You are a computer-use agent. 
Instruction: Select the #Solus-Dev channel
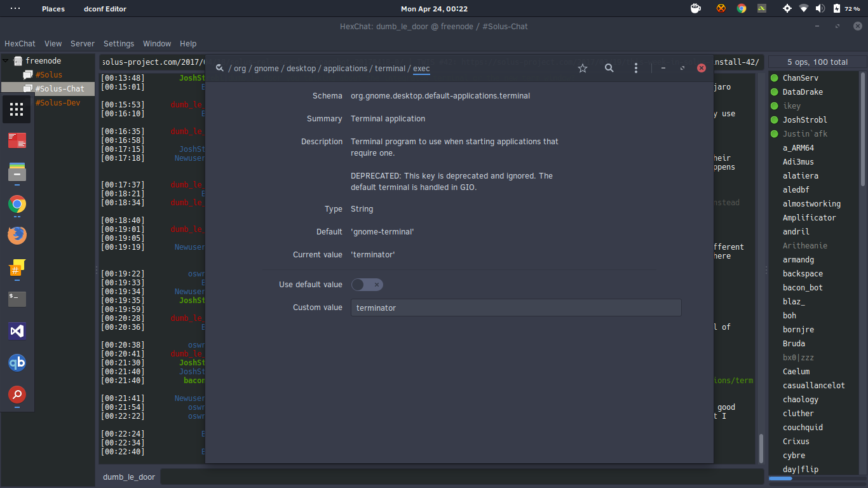58,103
